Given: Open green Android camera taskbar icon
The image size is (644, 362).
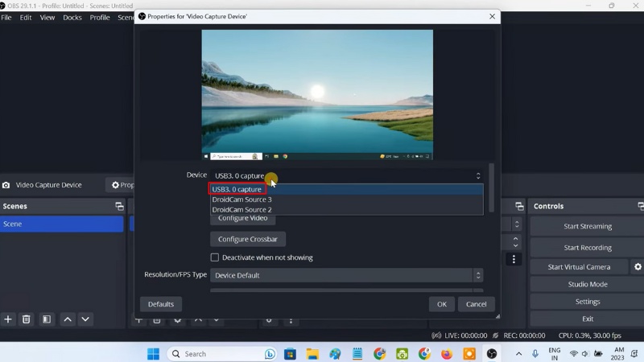Looking at the screenshot, I should [x=402, y=354].
